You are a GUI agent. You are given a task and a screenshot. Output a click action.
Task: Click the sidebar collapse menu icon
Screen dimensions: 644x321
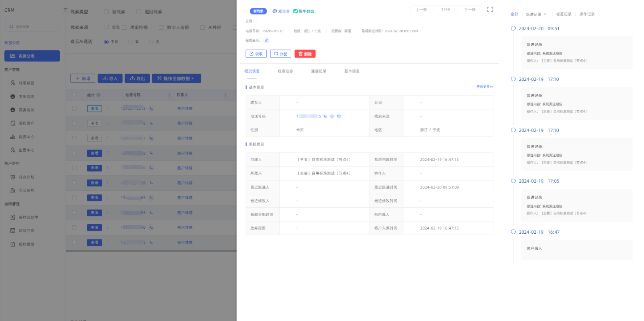[66, 10]
